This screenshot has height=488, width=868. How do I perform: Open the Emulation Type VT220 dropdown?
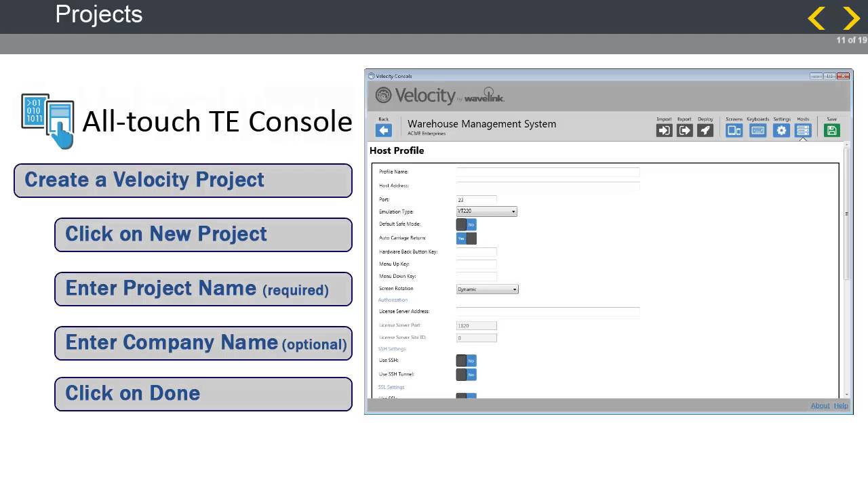pos(487,211)
